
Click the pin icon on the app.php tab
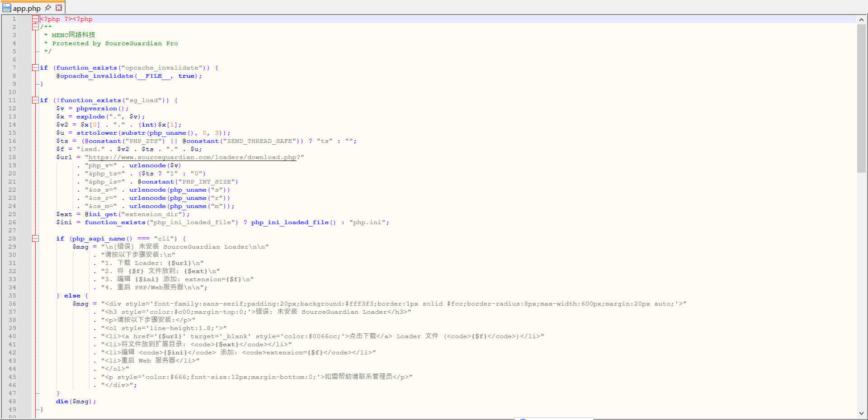tap(48, 8)
